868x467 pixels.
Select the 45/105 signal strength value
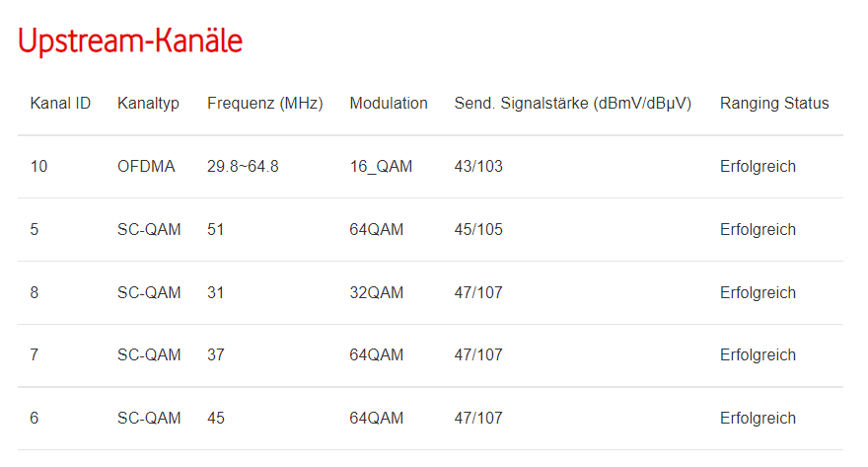[x=478, y=230]
